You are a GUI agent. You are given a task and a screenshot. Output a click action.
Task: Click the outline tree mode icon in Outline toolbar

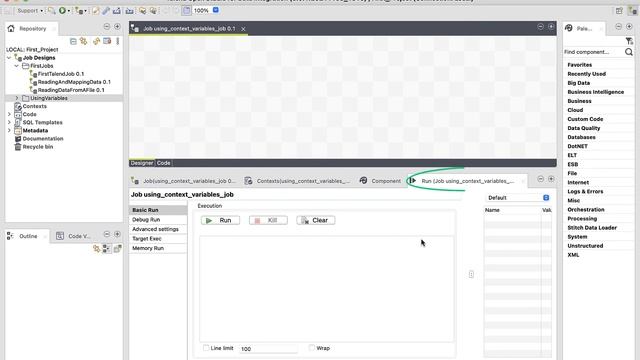(107, 249)
